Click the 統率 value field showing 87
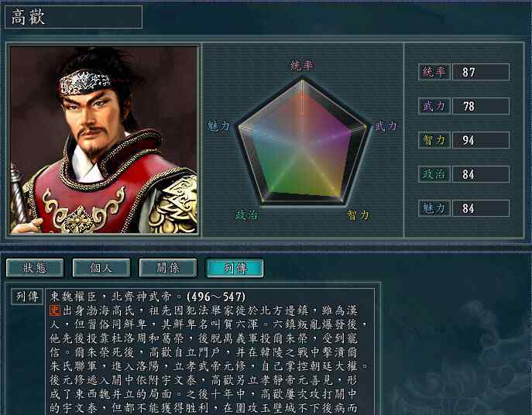Image resolution: width=532 pixels, height=415 pixels. pos(481,72)
